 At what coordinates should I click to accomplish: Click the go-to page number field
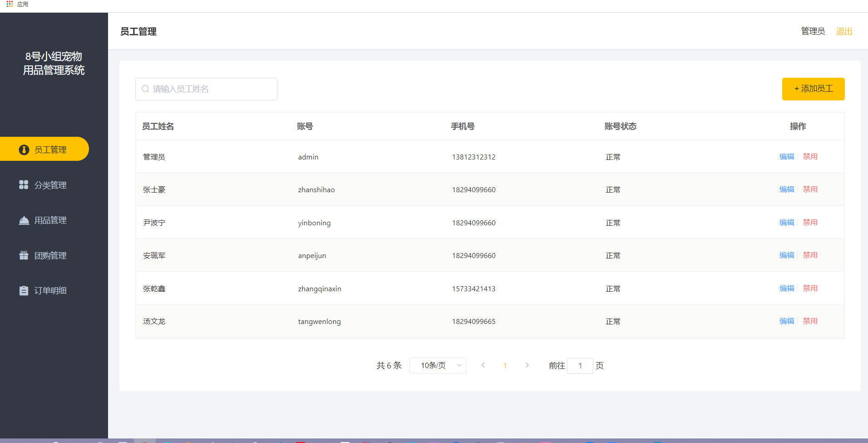point(580,365)
